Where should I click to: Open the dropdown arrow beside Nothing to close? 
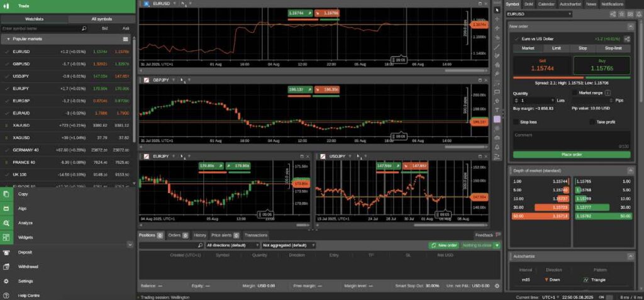pyautogui.click(x=497, y=245)
